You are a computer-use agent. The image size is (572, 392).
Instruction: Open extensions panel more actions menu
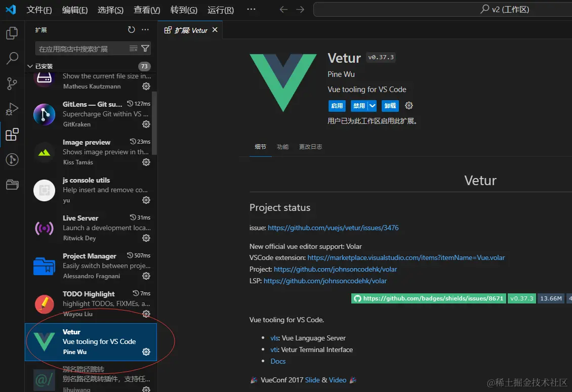point(145,29)
